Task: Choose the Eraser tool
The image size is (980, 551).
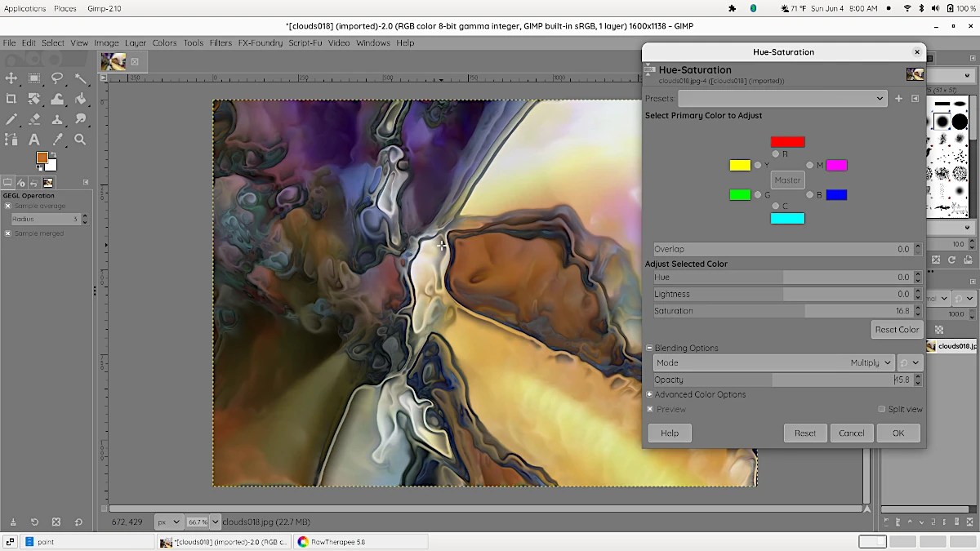Action: point(33,118)
